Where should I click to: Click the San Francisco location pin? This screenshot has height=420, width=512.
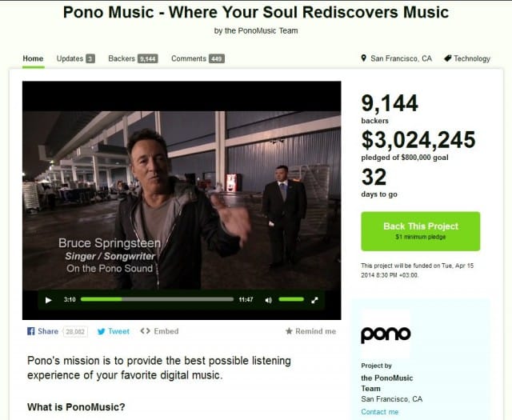[x=363, y=58]
